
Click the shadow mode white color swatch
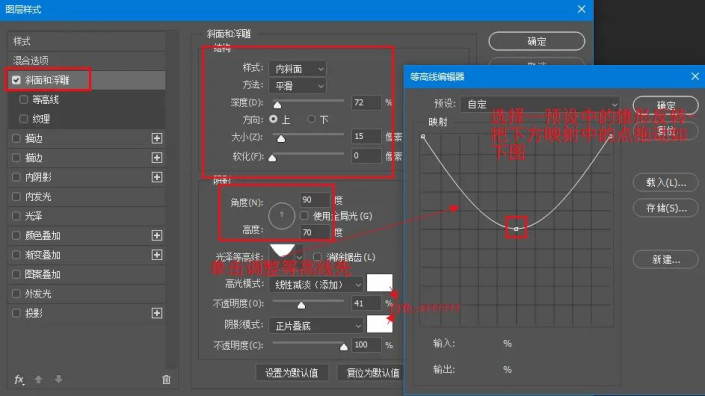(379, 324)
